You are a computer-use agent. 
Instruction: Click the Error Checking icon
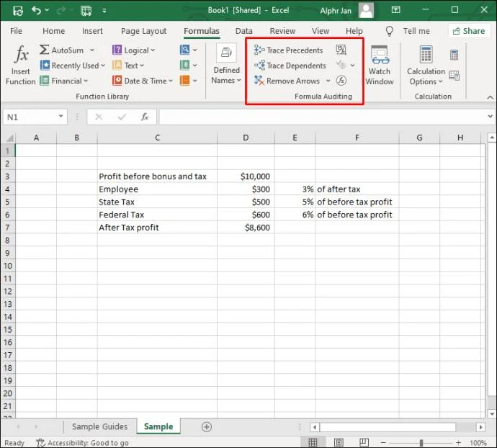coord(341,65)
